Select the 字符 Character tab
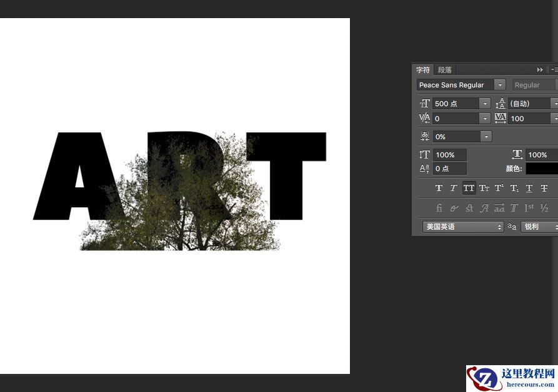The height and width of the screenshot is (392, 558). 422,69
